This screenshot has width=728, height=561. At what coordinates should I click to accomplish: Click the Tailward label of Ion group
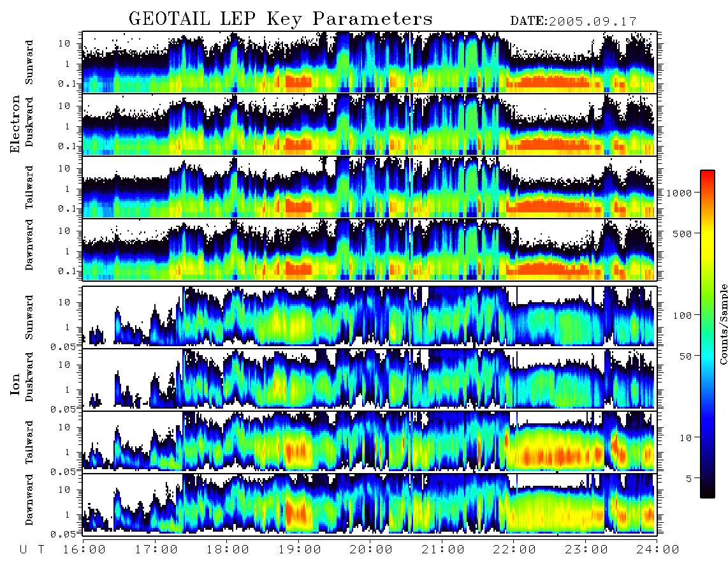29,442
